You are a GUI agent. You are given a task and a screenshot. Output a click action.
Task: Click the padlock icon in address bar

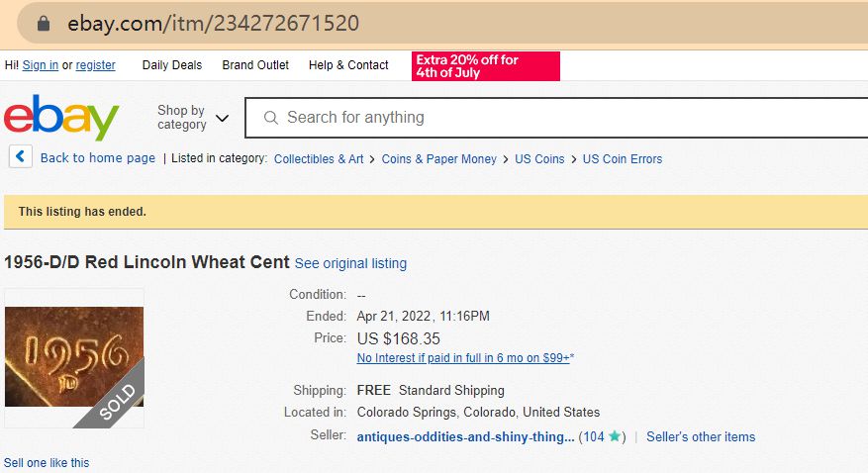point(42,24)
